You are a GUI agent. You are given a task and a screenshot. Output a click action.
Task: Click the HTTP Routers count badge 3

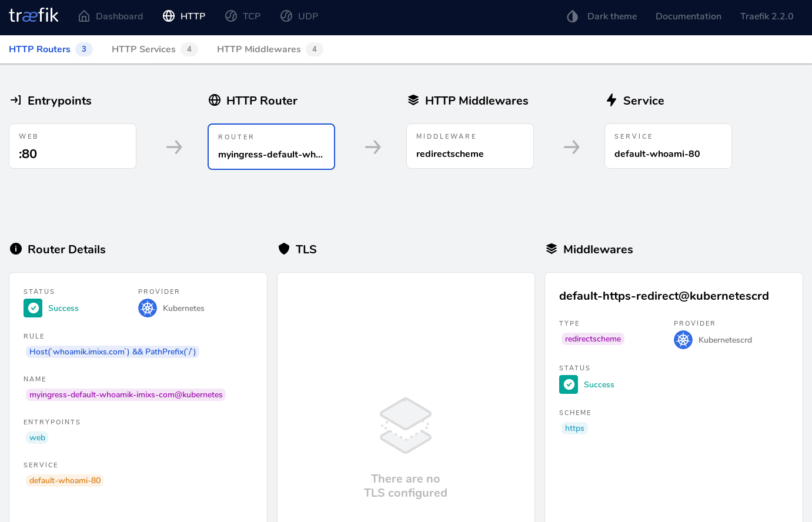click(84, 49)
